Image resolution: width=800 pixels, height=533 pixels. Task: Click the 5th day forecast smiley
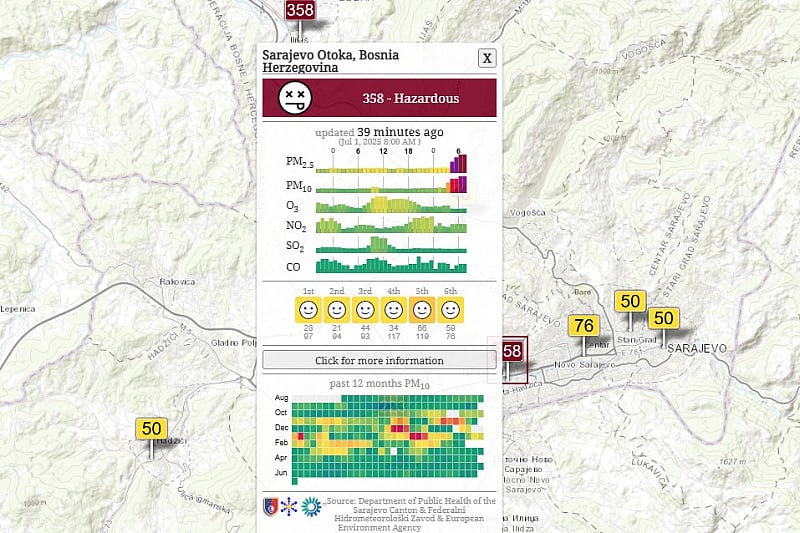tap(422, 309)
